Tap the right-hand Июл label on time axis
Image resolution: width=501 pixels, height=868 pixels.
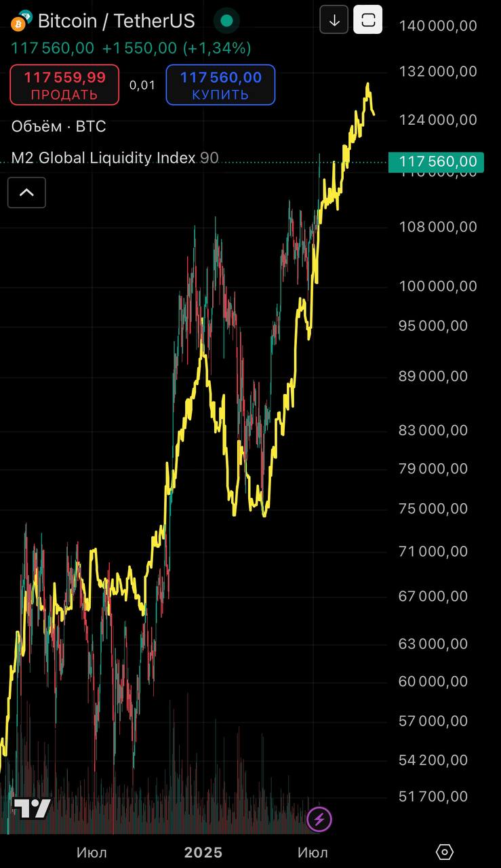click(313, 852)
